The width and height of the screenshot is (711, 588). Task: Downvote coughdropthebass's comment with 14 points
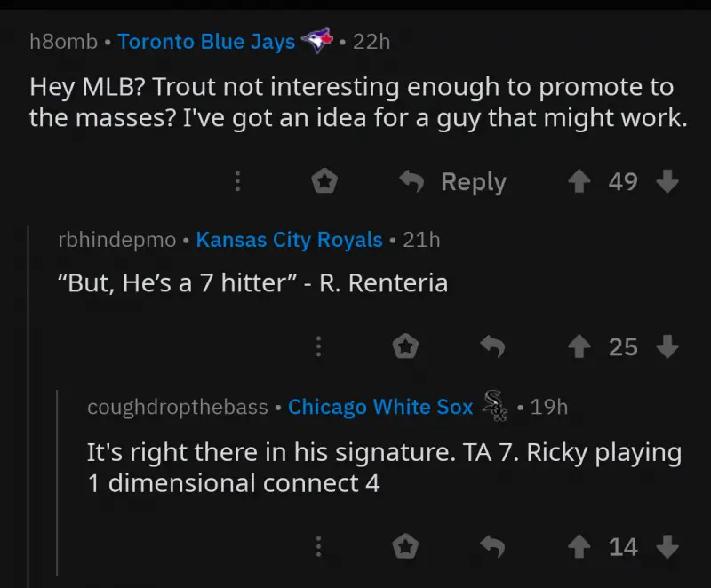click(667, 546)
